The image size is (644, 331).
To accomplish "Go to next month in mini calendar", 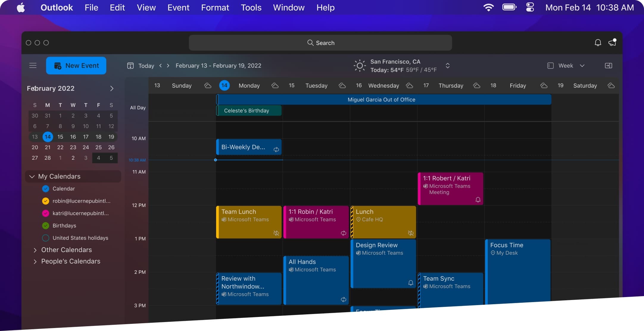I will point(112,88).
